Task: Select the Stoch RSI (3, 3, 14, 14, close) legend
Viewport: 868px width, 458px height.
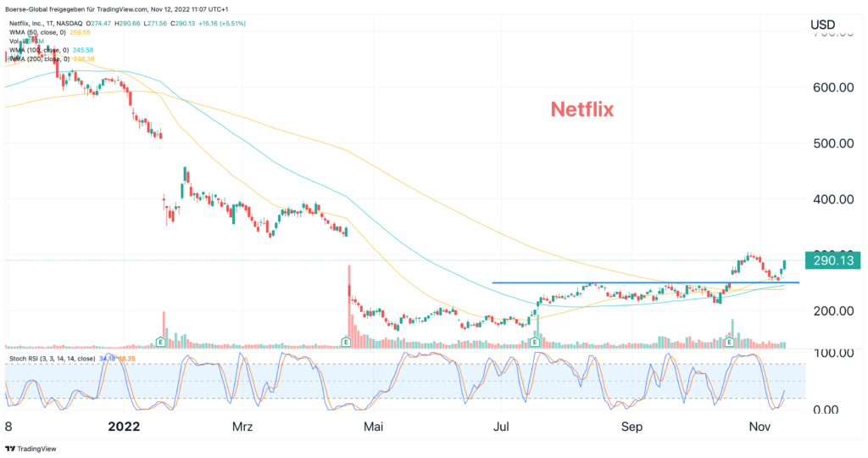Action: tap(52, 358)
